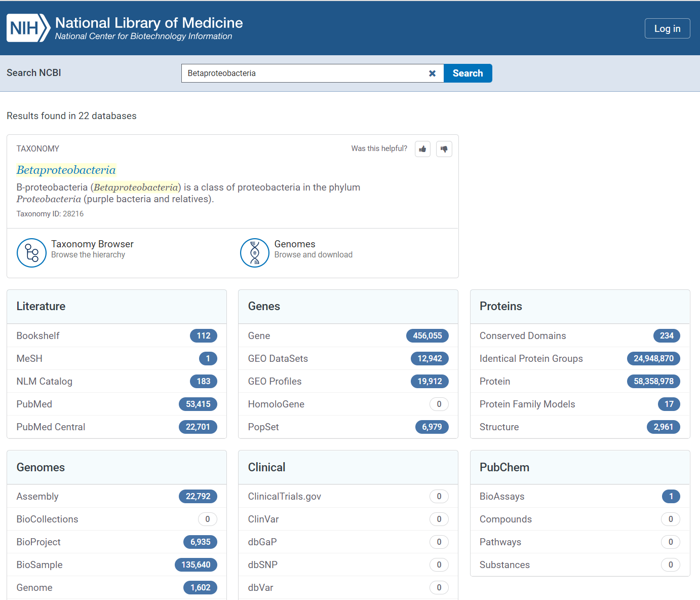
Task: Open ClinicalTrials.gov results
Action: click(x=348, y=496)
